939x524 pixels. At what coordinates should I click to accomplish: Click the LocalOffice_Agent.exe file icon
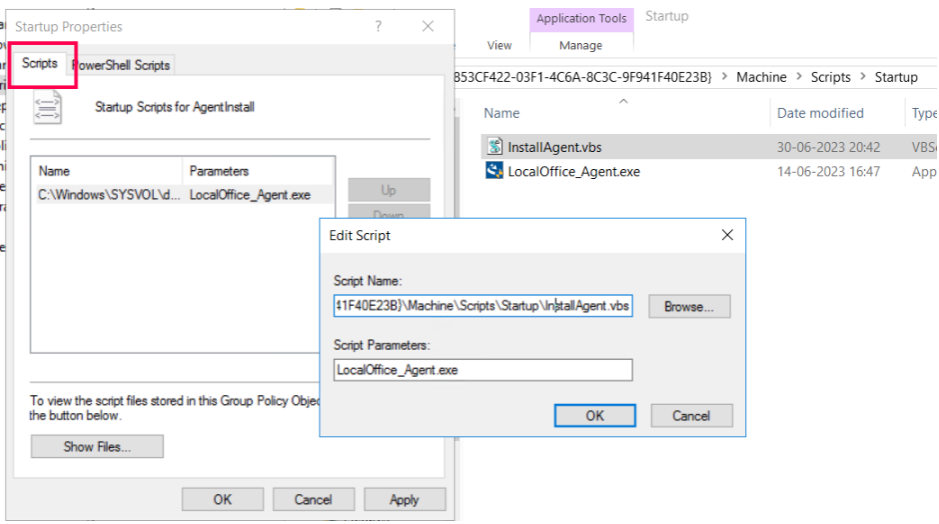495,171
